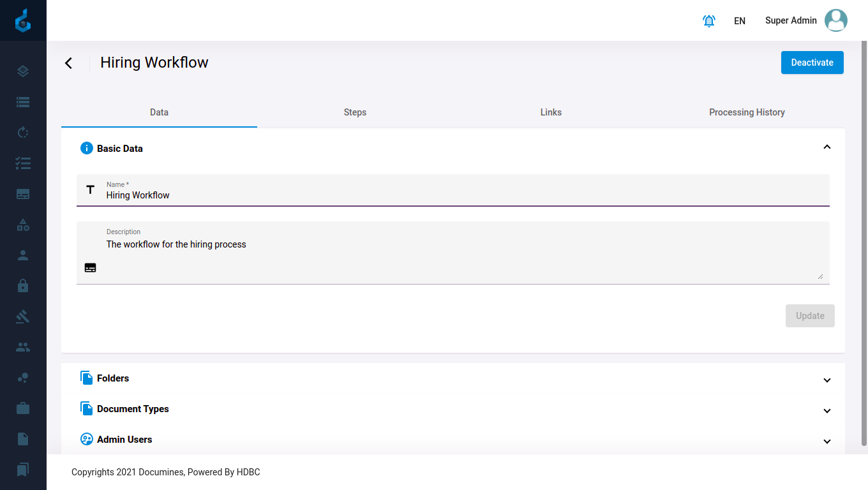Open the checklist icon in sidebar
This screenshot has height=490, width=868.
coord(23,163)
